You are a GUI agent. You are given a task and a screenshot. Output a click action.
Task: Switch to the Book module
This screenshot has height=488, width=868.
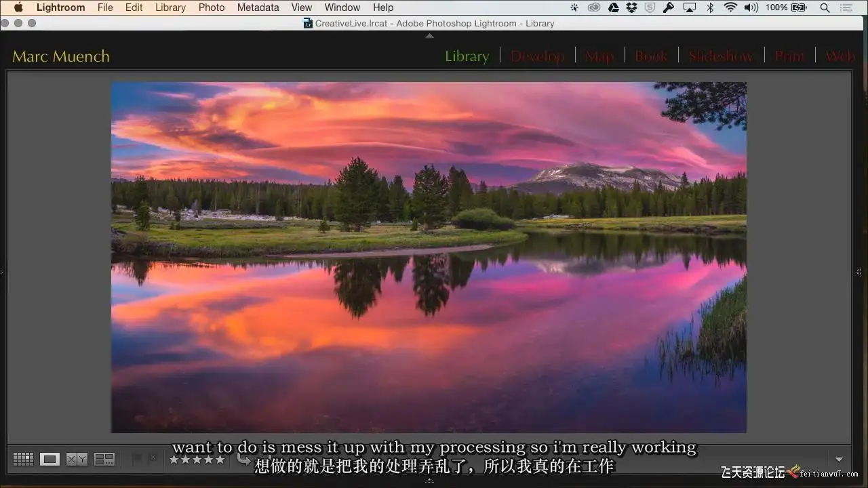pyautogui.click(x=651, y=56)
